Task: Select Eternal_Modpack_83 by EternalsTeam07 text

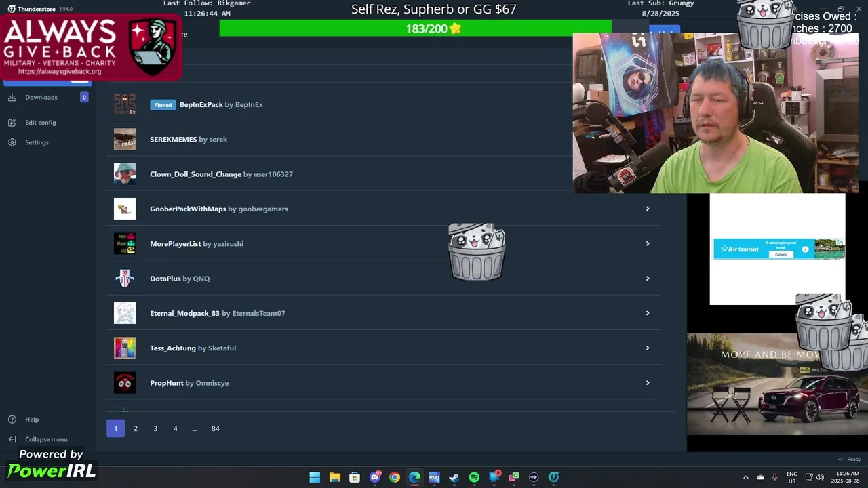Action: [218, 313]
